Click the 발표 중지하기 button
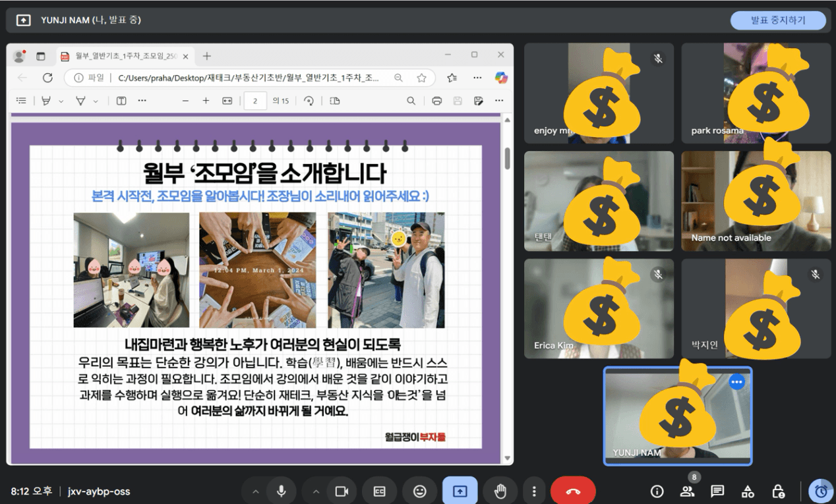The height and width of the screenshot is (504, 836). [778, 20]
